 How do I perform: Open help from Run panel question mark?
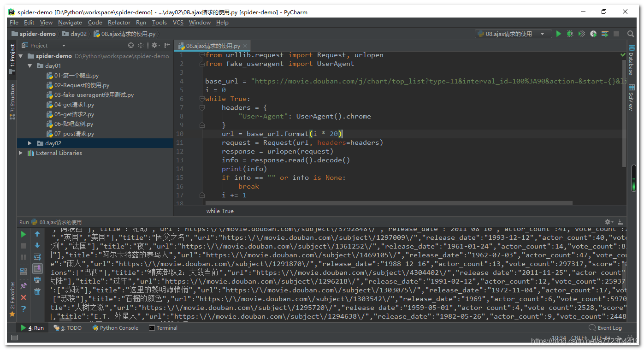24,309
